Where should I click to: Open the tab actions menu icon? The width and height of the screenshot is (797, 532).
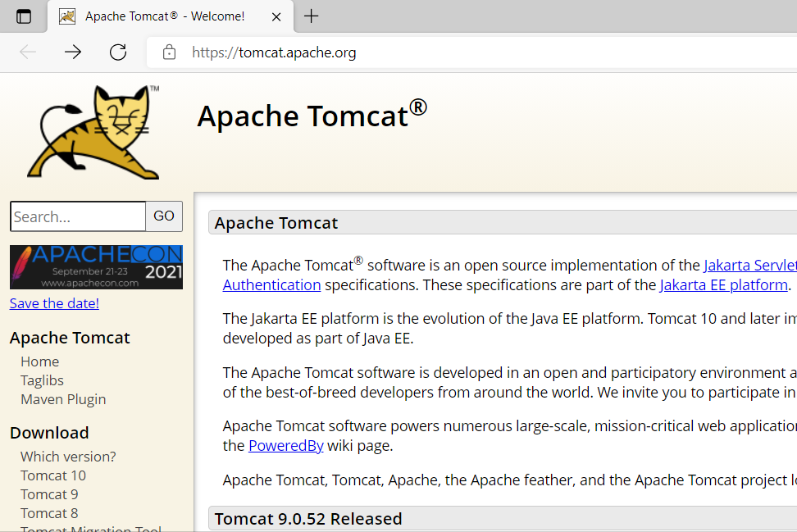point(24,16)
